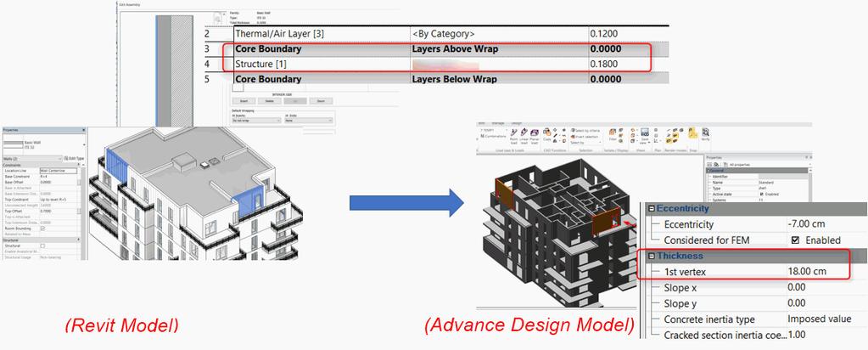868x350 pixels.
Task: Click the Location Line value field
Action: point(59,171)
